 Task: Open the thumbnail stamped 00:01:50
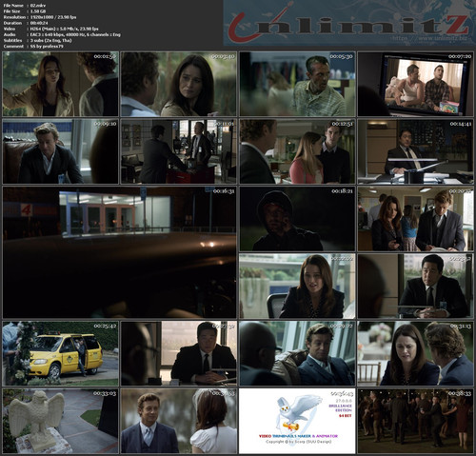(x=60, y=84)
